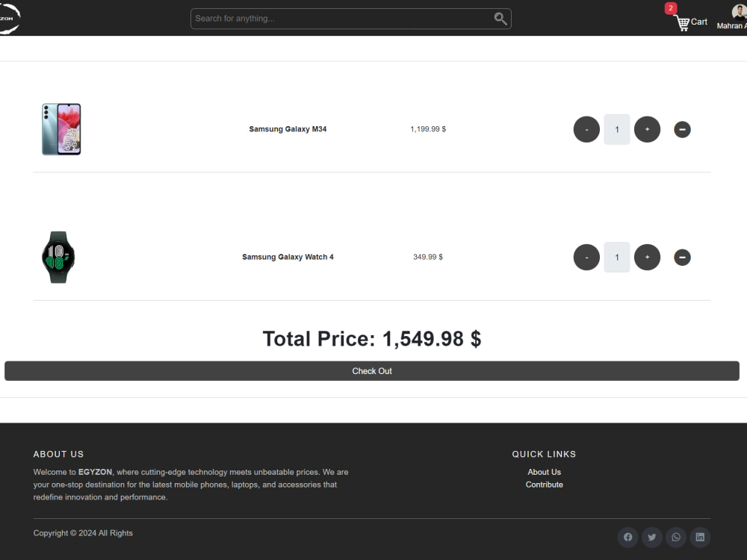Click the red cart badge showing 2

(670, 8)
